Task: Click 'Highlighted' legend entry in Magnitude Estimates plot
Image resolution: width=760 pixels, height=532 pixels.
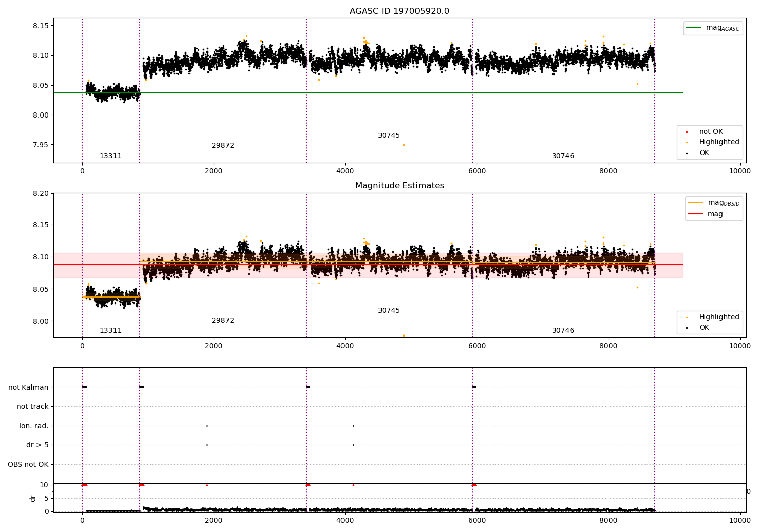Action: [712, 317]
